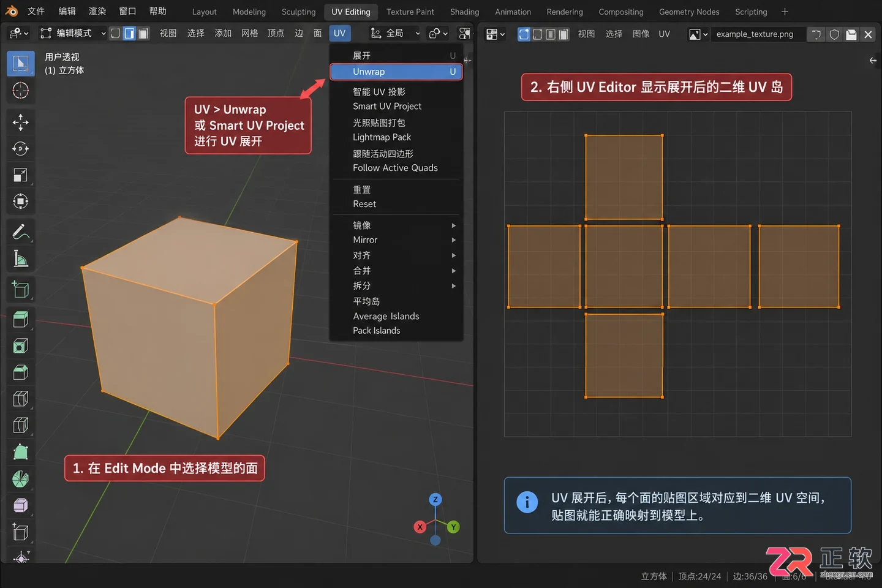This screenshot has width=882, height=588.
Task: Select the Extrude Region tool
Action: tap(20, 319)
